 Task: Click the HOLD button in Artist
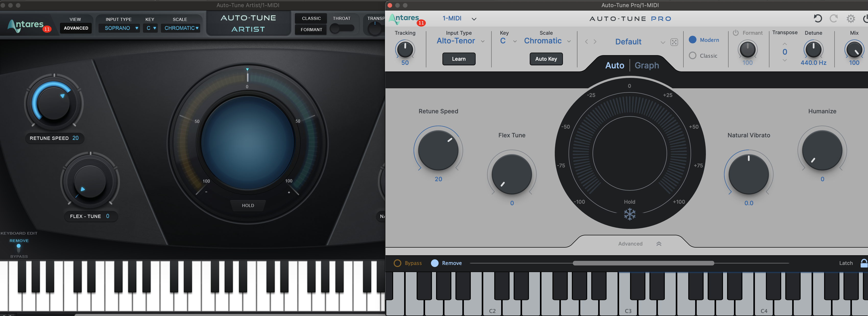click(x=248, y=205)
